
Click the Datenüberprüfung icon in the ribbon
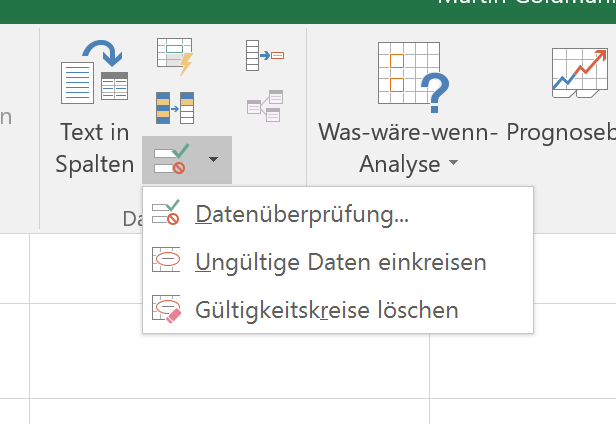170,160
